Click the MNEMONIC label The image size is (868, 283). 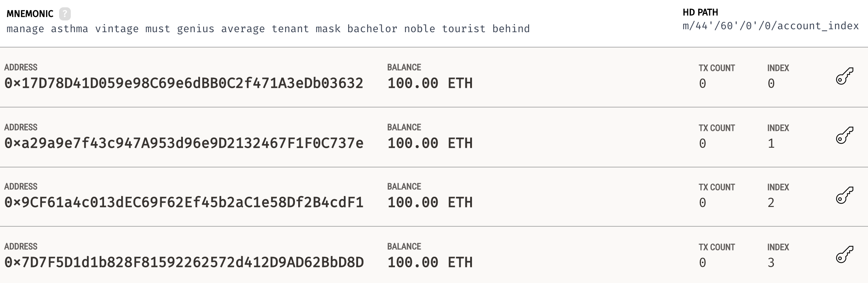click(x=30, y=14)
